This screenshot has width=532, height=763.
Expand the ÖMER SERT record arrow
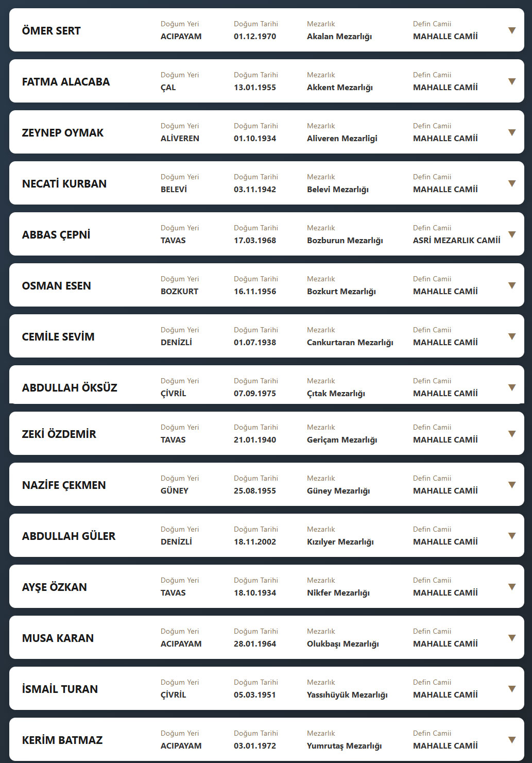coord(512,30)
